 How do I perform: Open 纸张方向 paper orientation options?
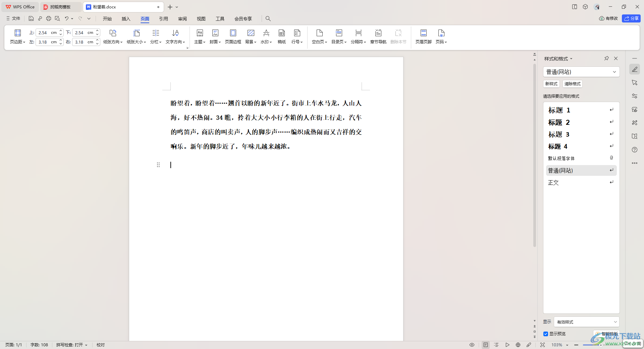[x=113, y=37]
